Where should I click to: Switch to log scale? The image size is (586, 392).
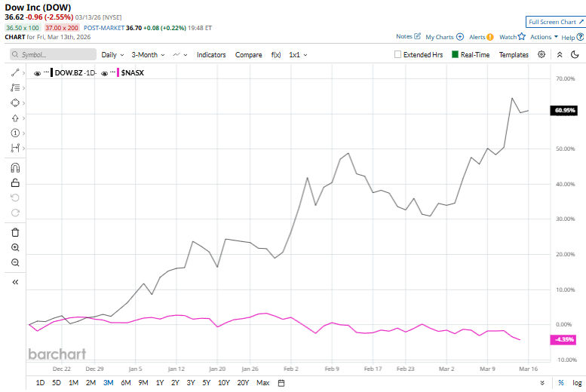[x=577, y=383]
